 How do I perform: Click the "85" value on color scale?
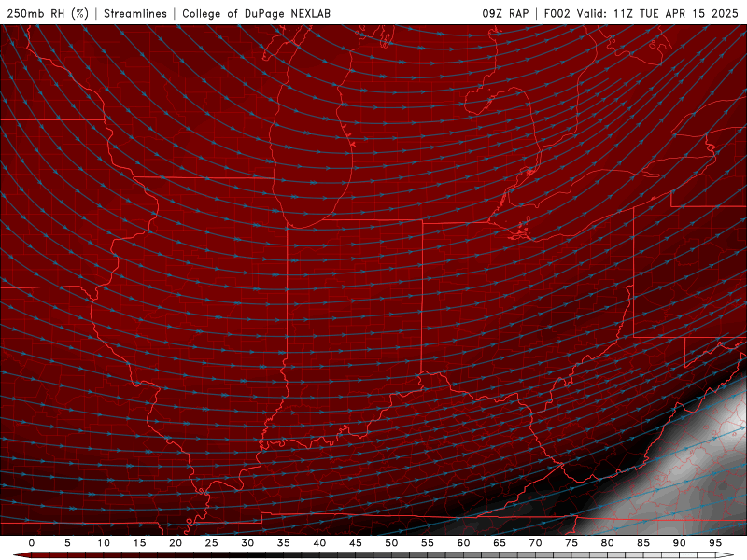click(643, 543)
